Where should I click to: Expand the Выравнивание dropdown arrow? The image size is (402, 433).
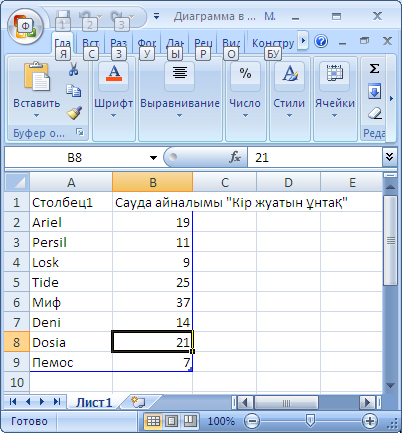click(179, 116)
